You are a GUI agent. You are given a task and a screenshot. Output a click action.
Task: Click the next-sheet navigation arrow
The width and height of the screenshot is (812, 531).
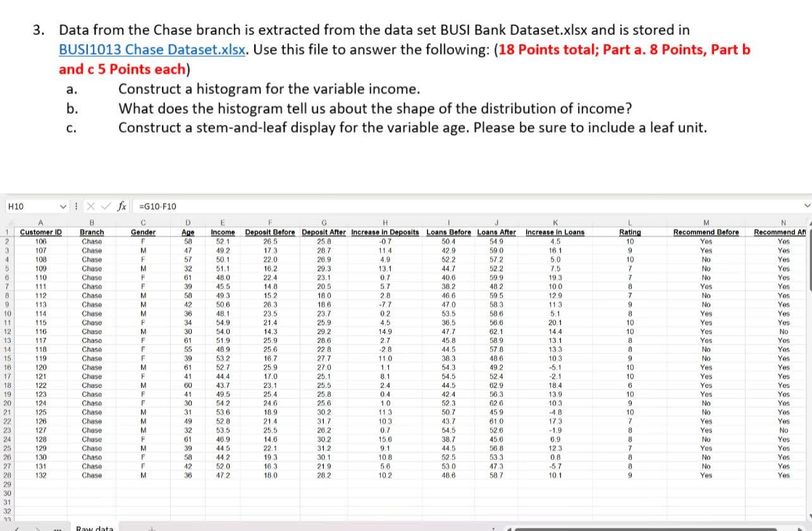[x=38, y=528]
